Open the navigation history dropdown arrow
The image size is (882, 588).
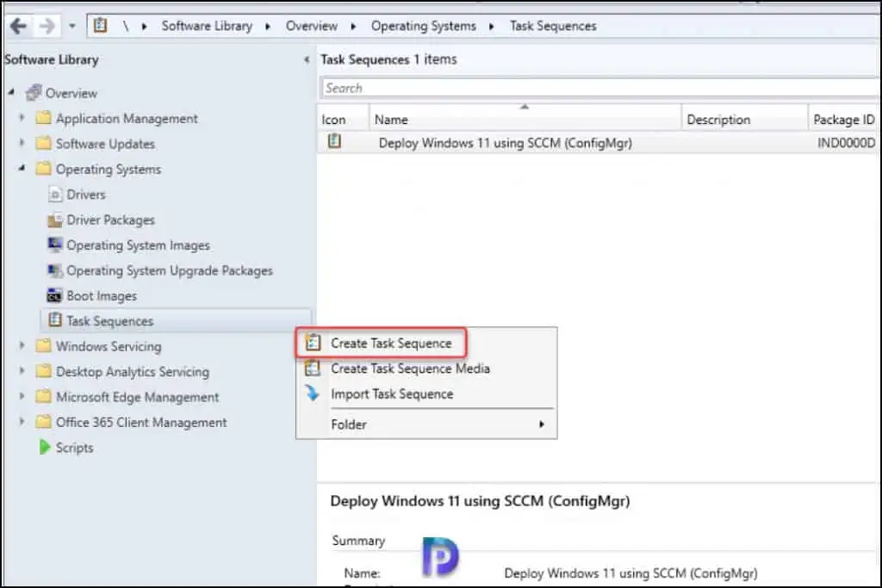coord(72,26)
